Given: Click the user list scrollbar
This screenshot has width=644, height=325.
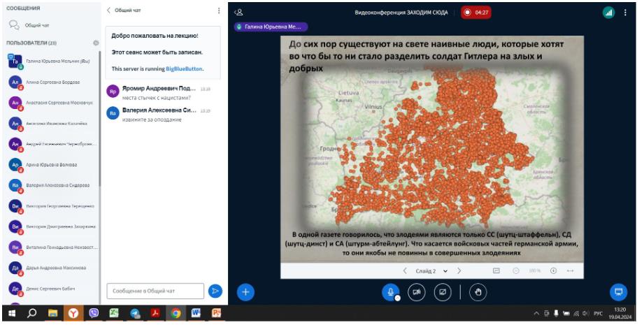Looking at the screenshot, I should [x=99, y=119].
